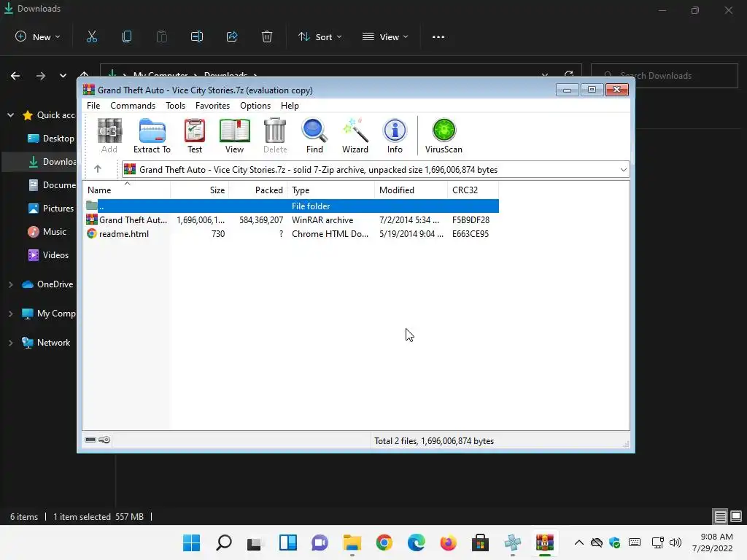Click the Delete trash icon in WinRAR

tap(275, 136)
